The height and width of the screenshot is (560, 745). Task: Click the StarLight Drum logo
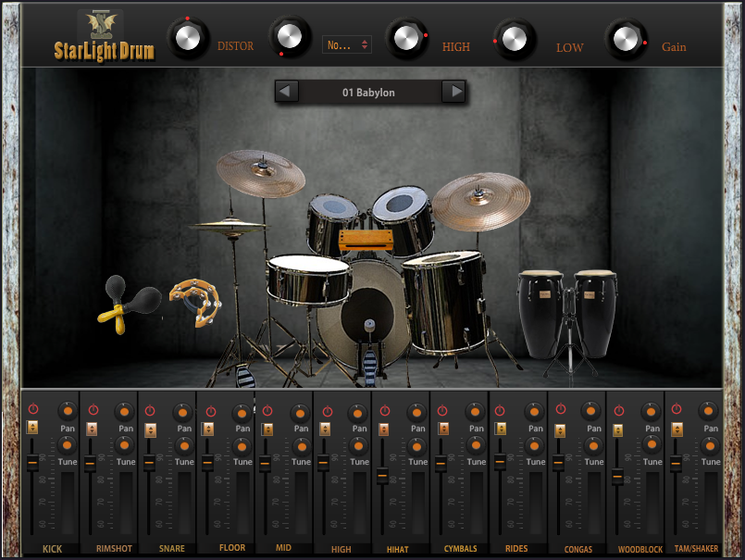tap(104, 37)
